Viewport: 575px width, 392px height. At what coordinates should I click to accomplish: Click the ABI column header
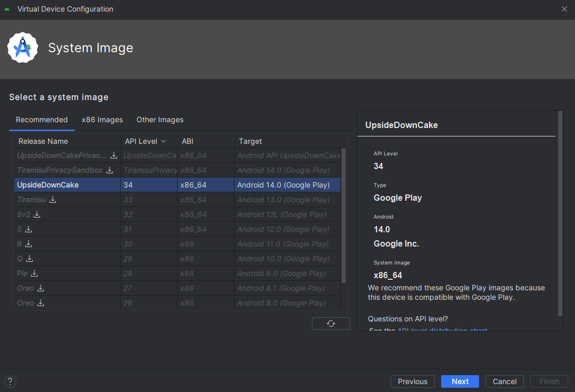(206, 141)
